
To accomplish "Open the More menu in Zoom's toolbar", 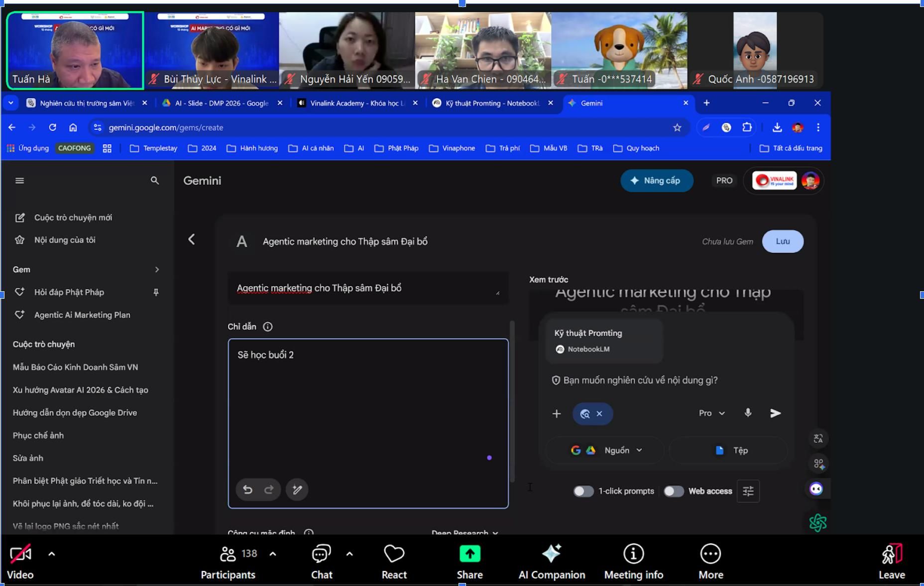I will 710,554.
